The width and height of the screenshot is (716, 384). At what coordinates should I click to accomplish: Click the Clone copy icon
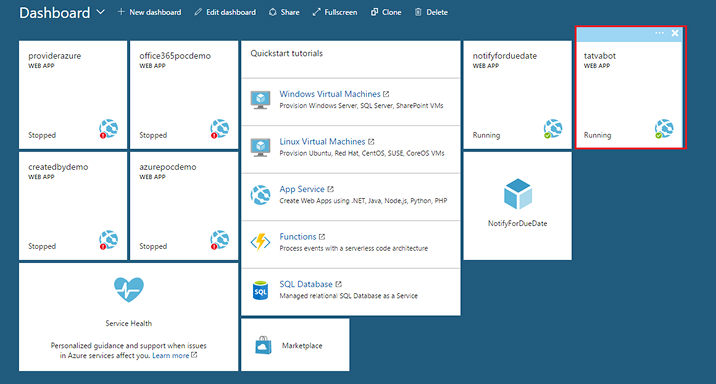pyautogui.click(x=374, y=12)
